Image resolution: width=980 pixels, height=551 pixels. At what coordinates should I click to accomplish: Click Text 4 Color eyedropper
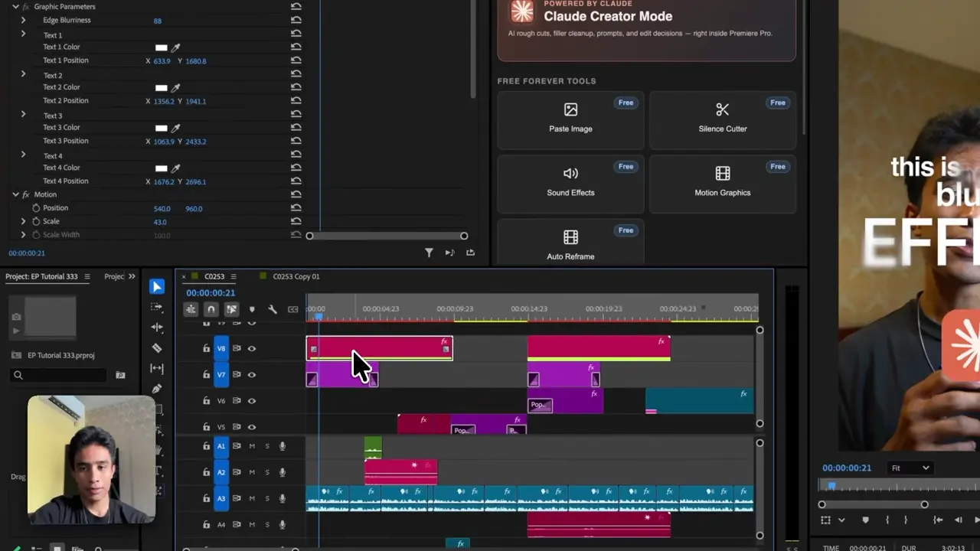[175, 168]
